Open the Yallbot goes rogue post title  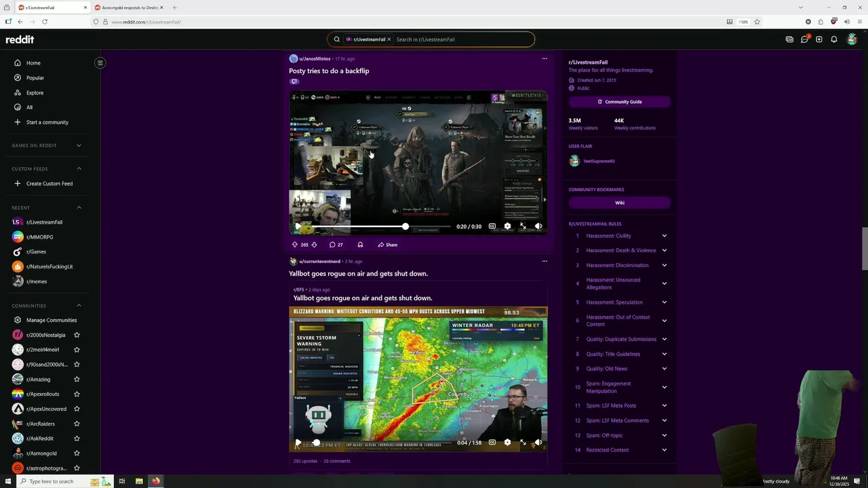point(358,274)
